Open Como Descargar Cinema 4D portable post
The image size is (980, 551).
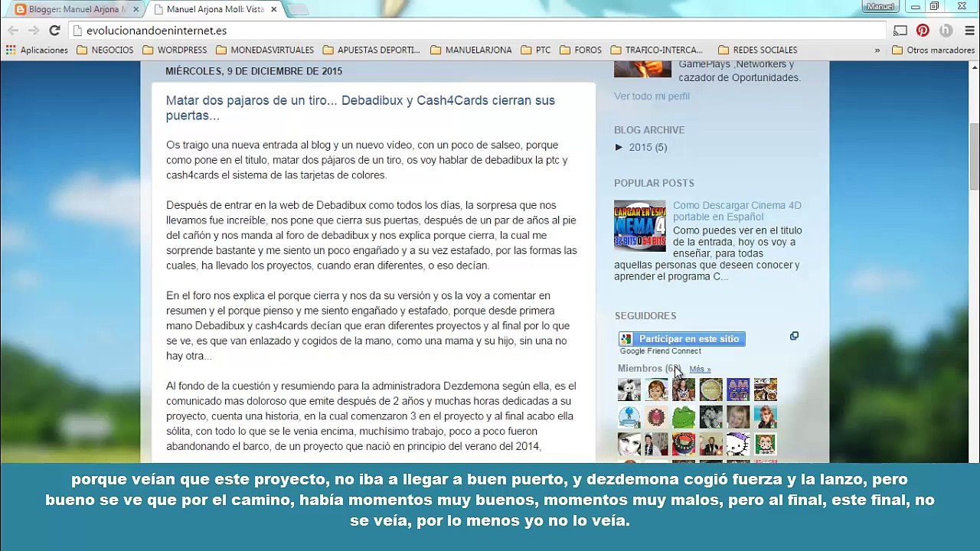tap(737, 210)
